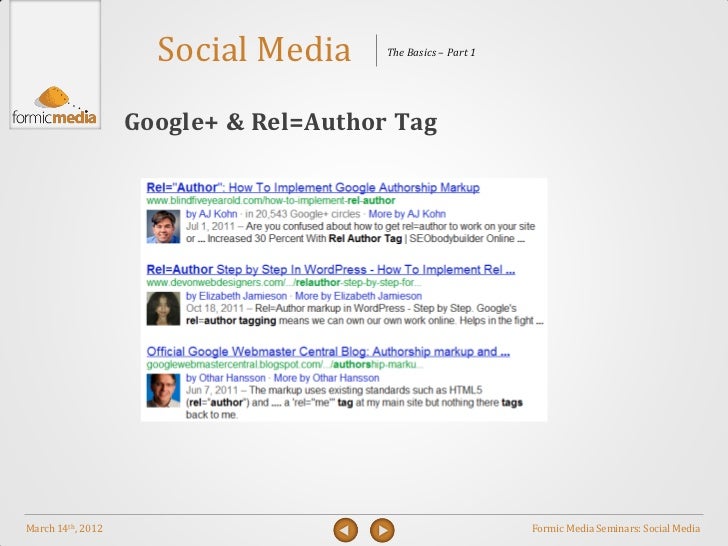
Task: Click the 'March 14th, 2012' footer date
Action: tap(65, 528)
